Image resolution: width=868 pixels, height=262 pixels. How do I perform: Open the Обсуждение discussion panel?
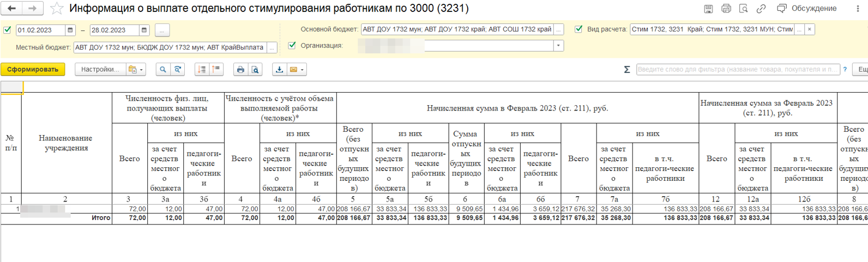pyautogui.click(x=807, y=8)
